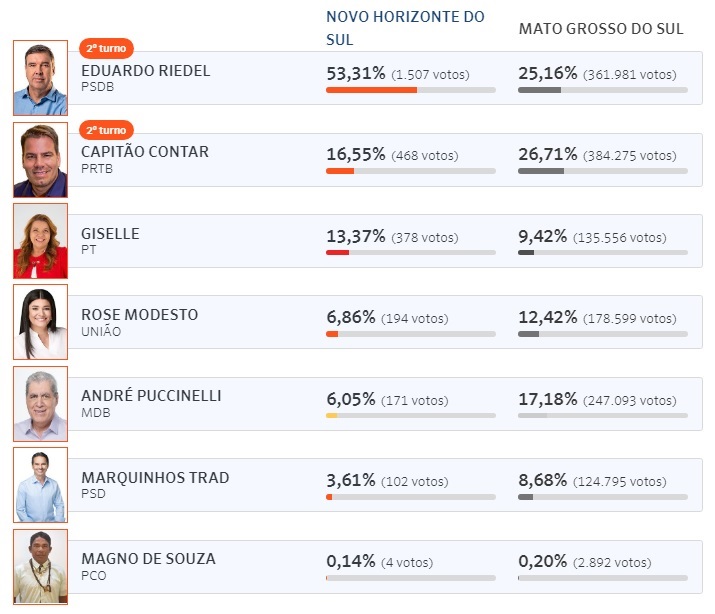Click the Novo Horizonte do Sul column header
The image size is (715, 614).
click(405, 28)
